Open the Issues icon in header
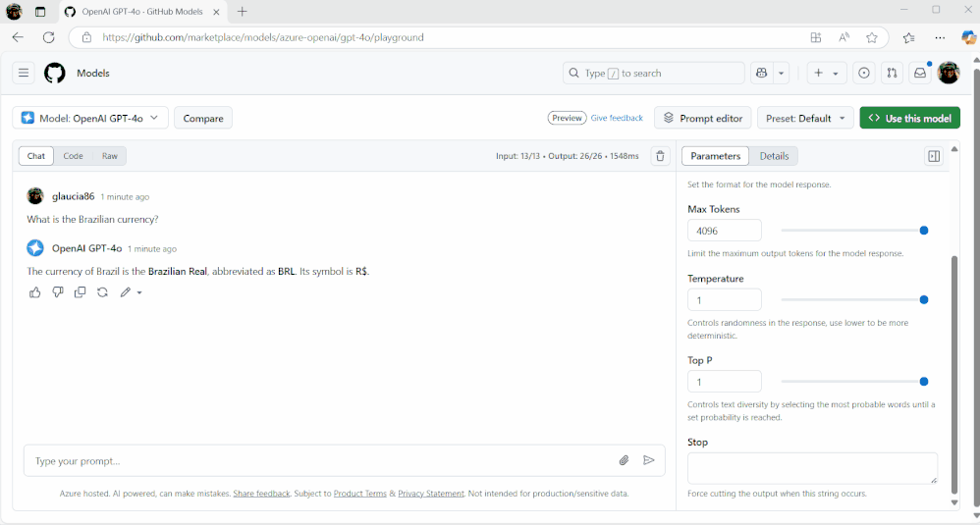The width and height of the screenshot is (980, 525). click(x=864, y=73)
